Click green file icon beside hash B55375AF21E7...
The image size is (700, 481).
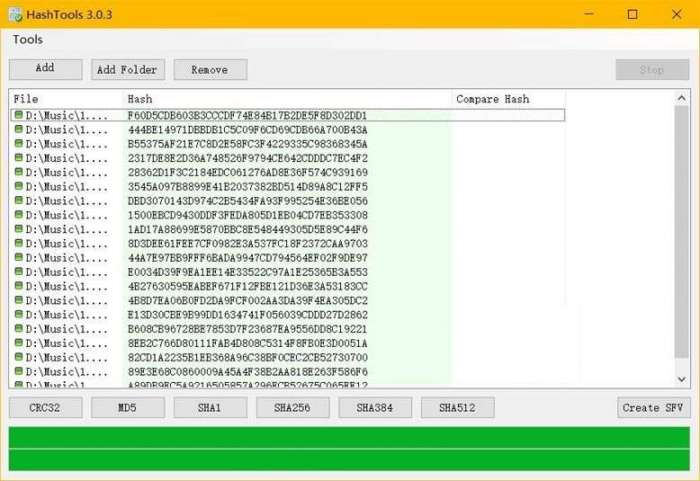point(19,143)
